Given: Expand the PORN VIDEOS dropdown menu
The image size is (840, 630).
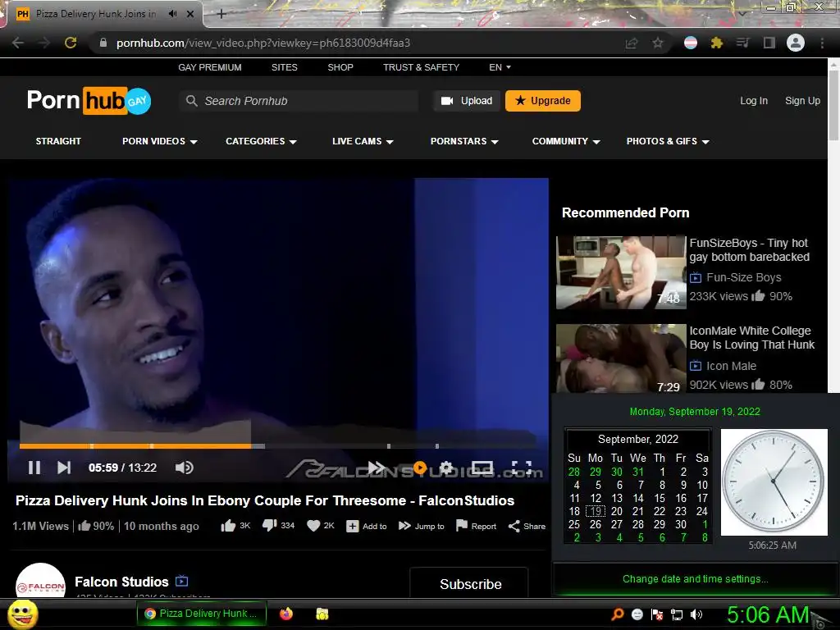Looking at the screenshot, I should click(x=160, y=141).
